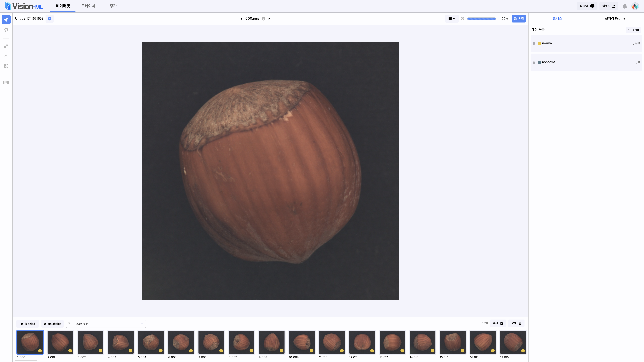Select thumbnail 11 010
This screenshot has width=644, height=362.
pyautogui.click(x=332, y=342)
